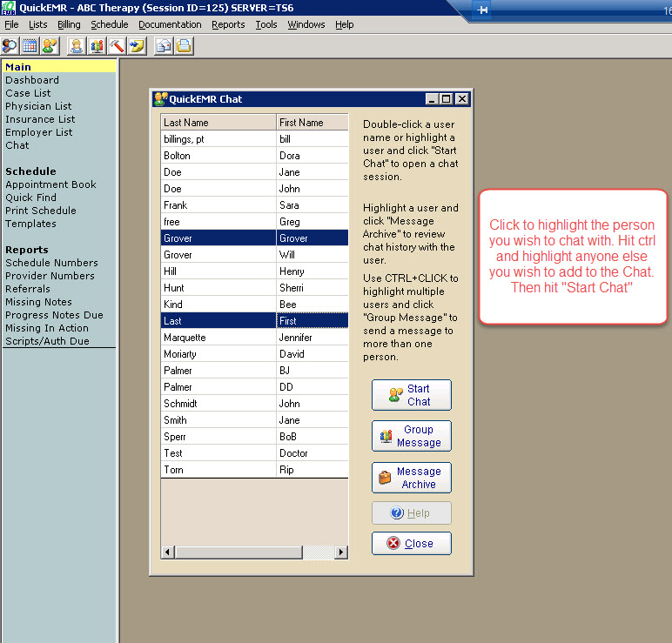The width and height of the screenshot is (672, 643).
Task: Click the left arrow of horizontal scrollbar
Action: coord(168,552)
